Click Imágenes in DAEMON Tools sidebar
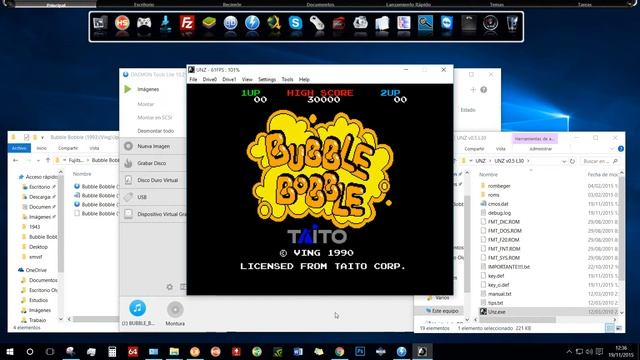This screenshot has height=360, width=640. (x=148, y=89)
